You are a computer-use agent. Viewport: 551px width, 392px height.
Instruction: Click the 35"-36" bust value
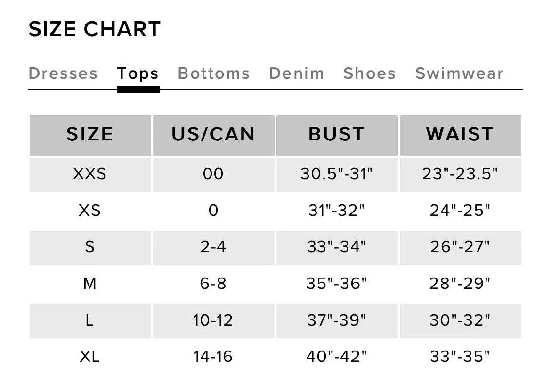coord(337,284)
